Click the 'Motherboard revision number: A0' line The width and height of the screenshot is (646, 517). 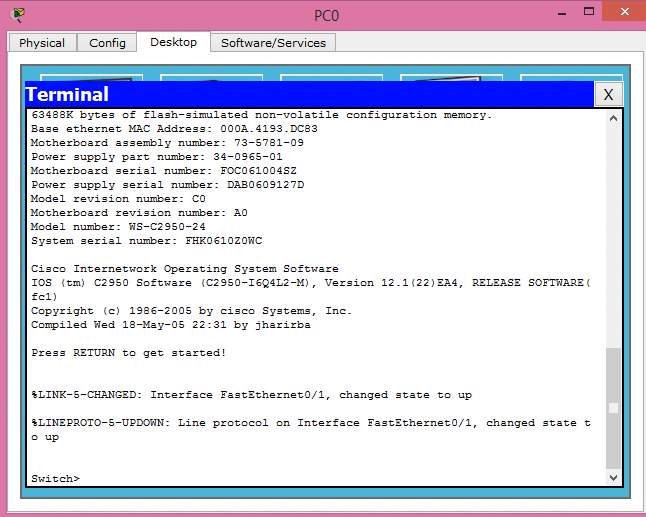(139, 213)
